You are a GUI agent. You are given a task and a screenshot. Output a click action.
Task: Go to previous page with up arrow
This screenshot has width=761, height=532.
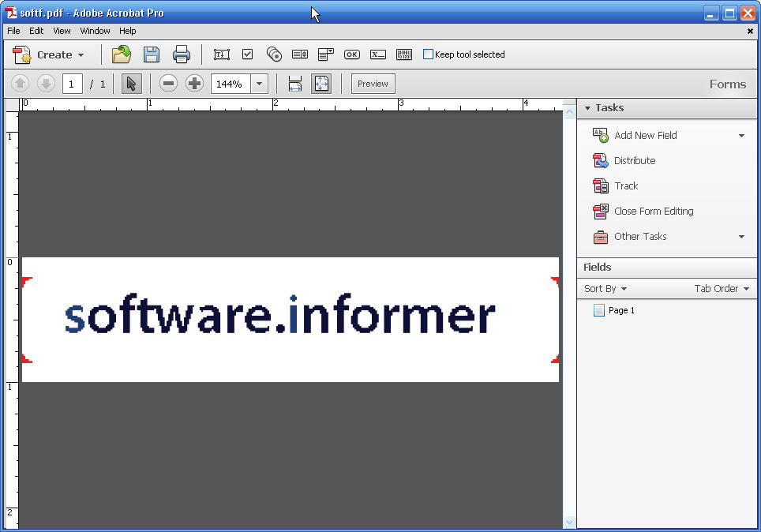click(x=20, y=84)
